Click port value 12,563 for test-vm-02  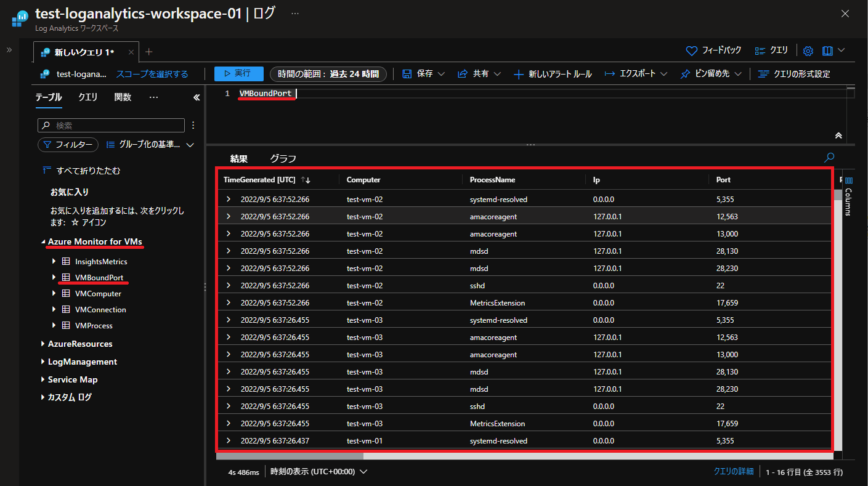tap(727, 217)
